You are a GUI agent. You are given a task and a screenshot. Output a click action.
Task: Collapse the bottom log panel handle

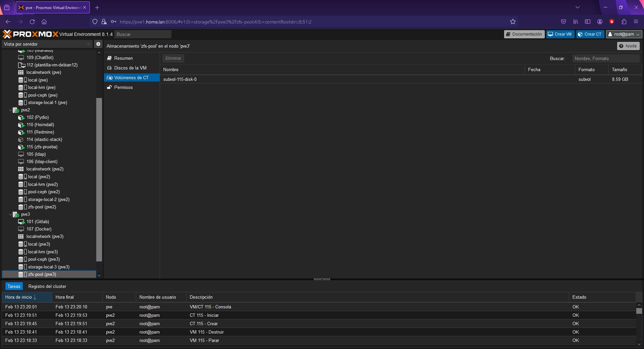322,279
